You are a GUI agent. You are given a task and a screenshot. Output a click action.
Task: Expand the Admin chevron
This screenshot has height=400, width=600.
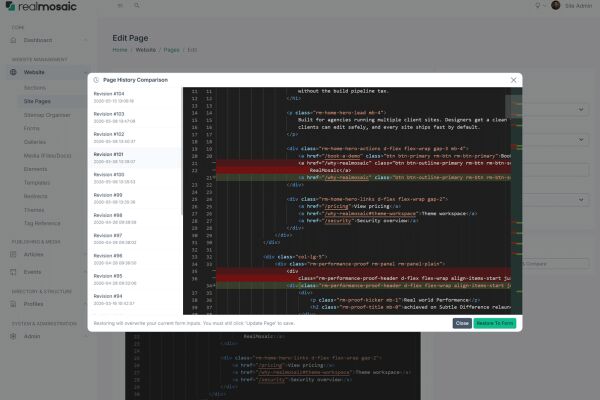point(85,336)
